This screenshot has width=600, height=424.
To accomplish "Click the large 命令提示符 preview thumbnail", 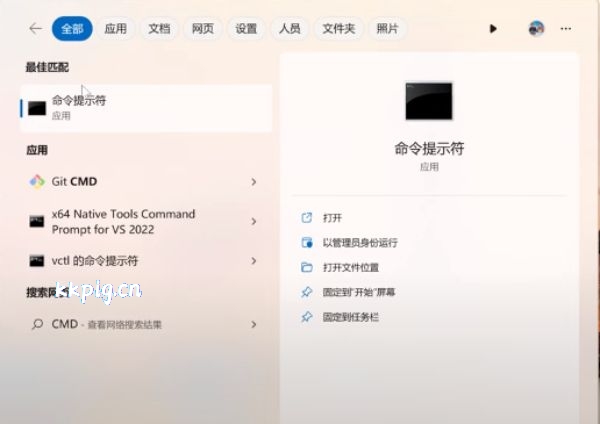I will (429, 101).
